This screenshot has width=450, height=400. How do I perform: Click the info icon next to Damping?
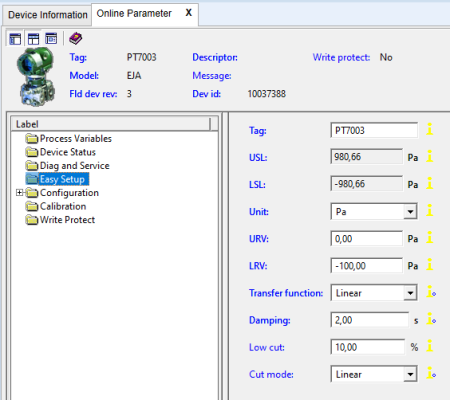[x=431, y=319]
